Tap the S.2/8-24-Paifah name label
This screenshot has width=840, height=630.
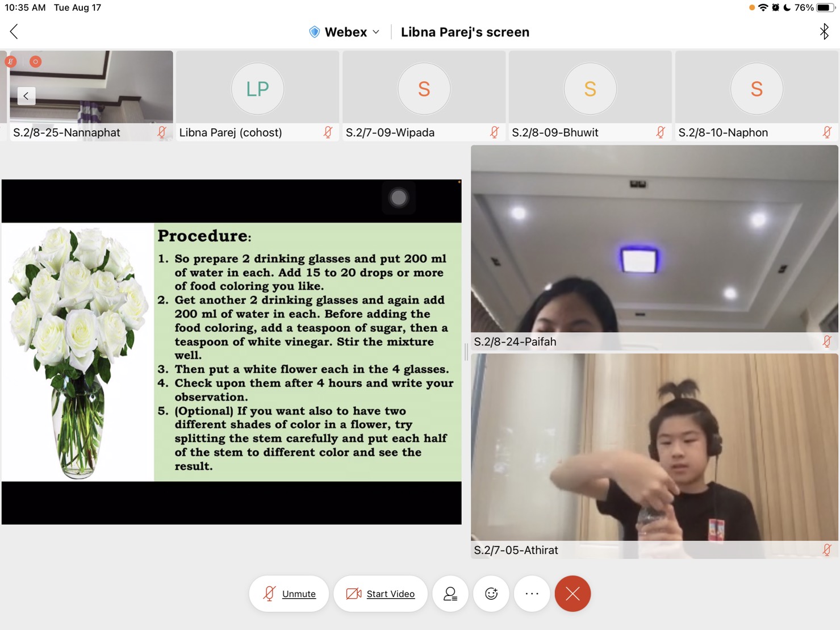coord(515,341)
